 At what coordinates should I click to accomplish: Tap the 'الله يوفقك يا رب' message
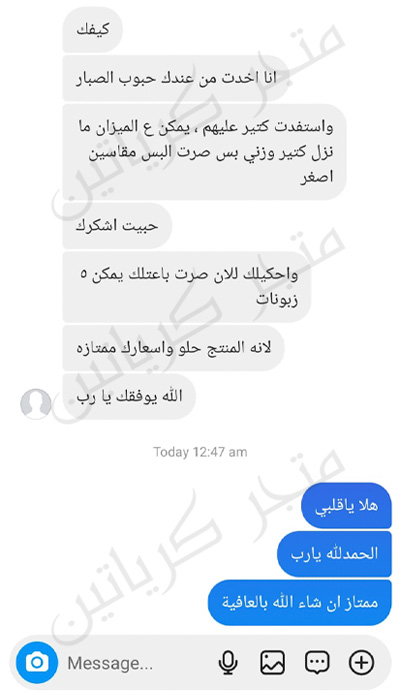(x=129, y=396)
